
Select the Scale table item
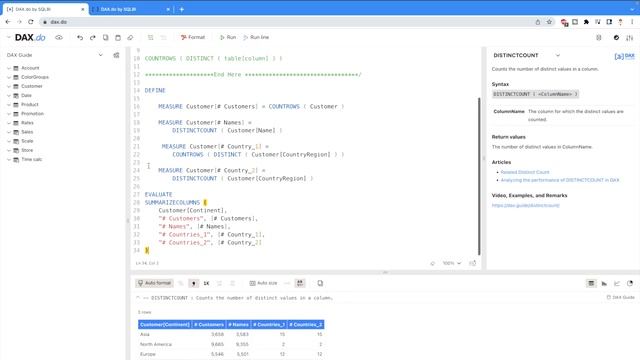pyautogui.click(x=27, y=141)
